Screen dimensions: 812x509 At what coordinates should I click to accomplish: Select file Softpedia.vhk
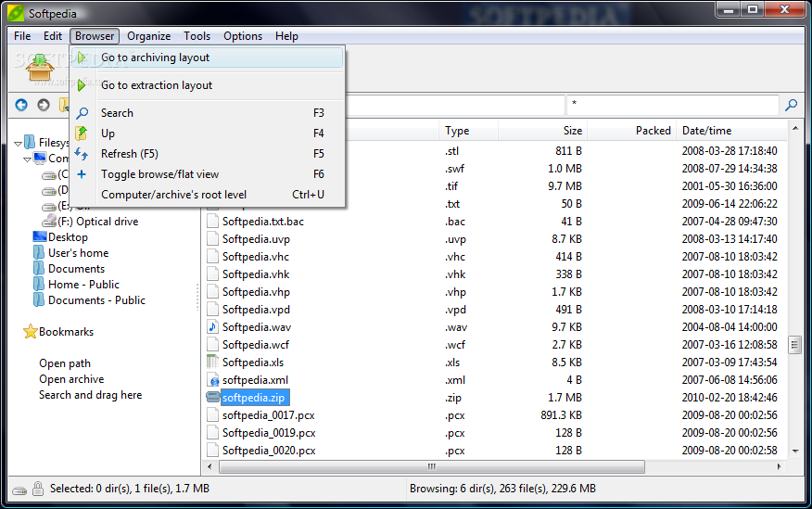pyautogui.click(x=256, y=274)
